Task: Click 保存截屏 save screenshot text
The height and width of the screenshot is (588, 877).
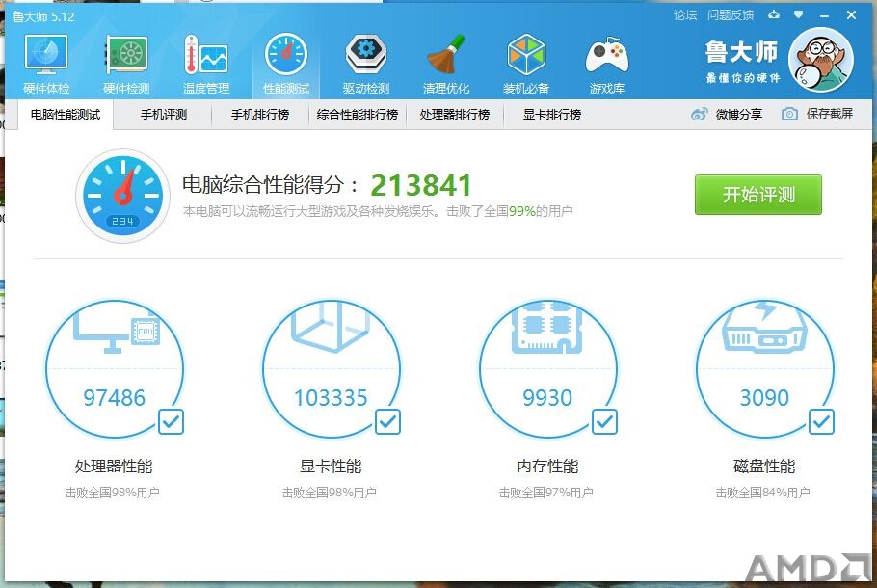Action: [x=830, y=114]
